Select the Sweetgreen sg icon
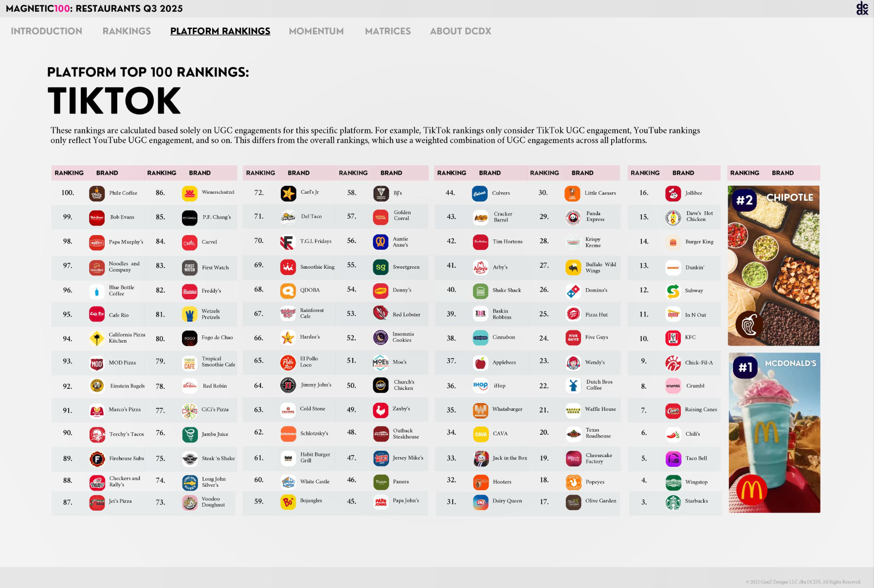Image resolution: width=874 pixels, height=588 pixels. [x=381, y=267]
